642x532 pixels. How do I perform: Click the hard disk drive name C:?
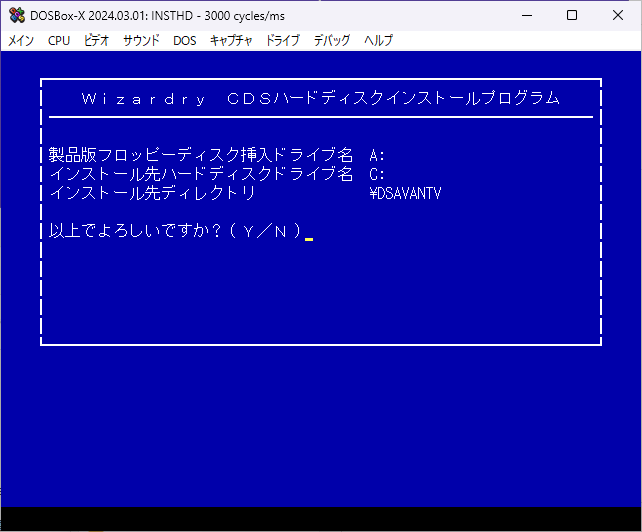[377, 174]
